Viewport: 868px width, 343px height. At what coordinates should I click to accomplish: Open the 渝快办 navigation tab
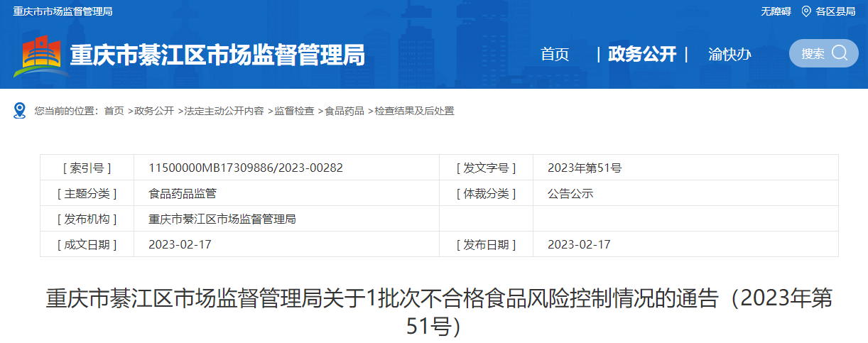coord(729,55)
